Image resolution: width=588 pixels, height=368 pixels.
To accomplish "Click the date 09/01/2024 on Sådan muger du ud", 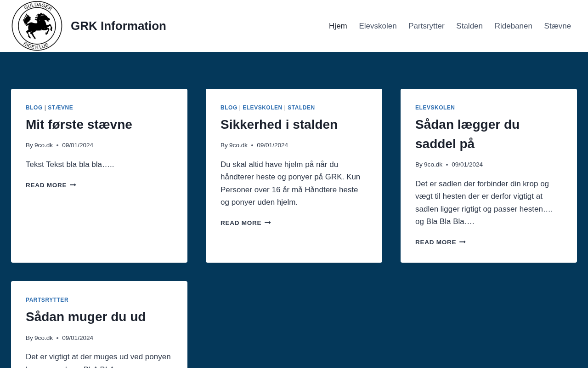I will pos(78,338).
